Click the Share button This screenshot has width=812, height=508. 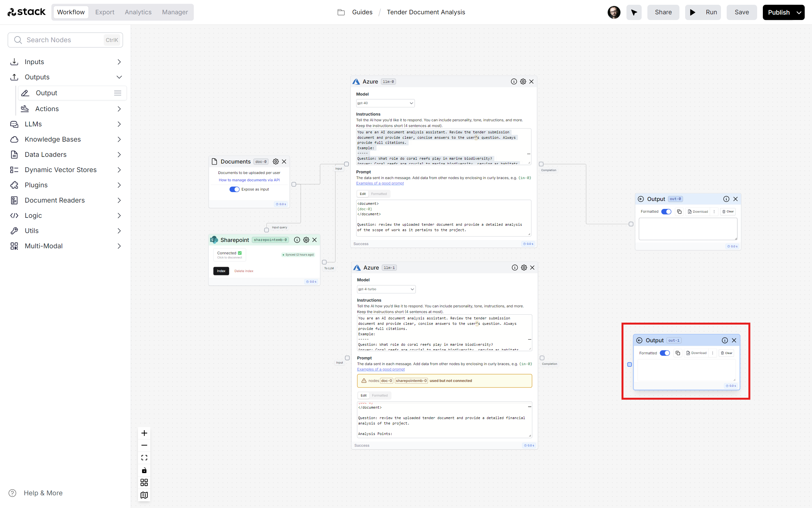click(x=663, y=12)
